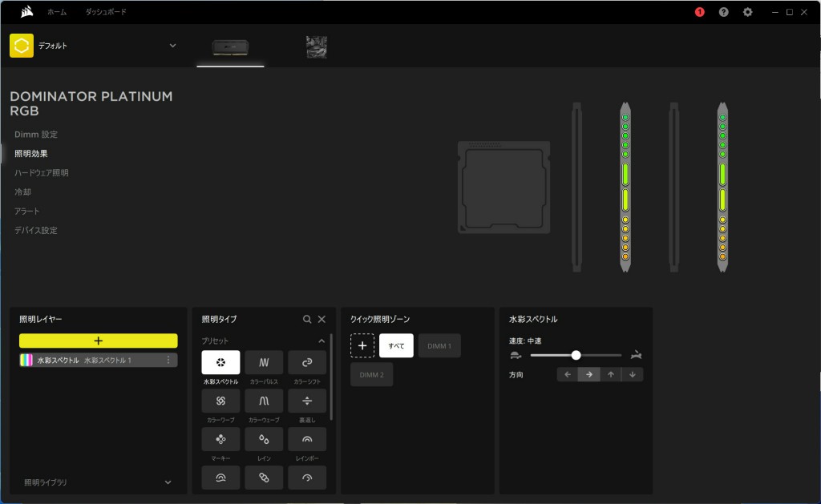Click the empty DIMM slot beside the CPU
This screenshot has width=821, height=504.
point(576,187)
